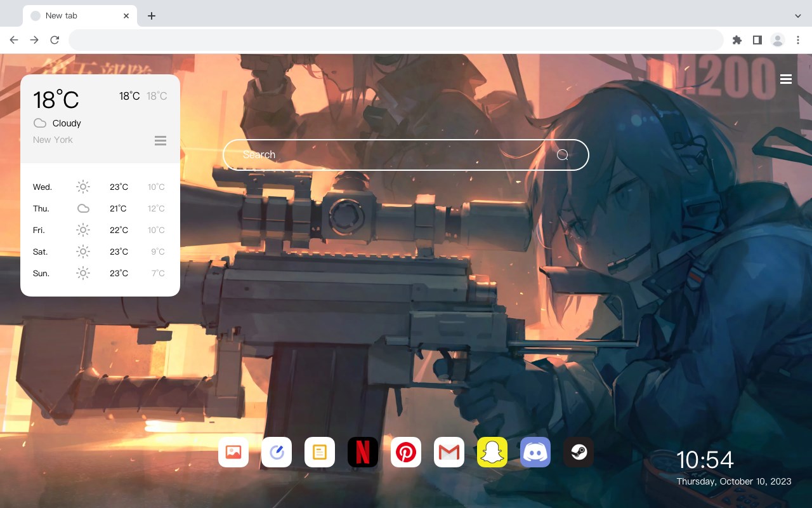Open the Chrome extensions puzzle icon
Screen dimensions: 812x508
click(x=737, y=40)
